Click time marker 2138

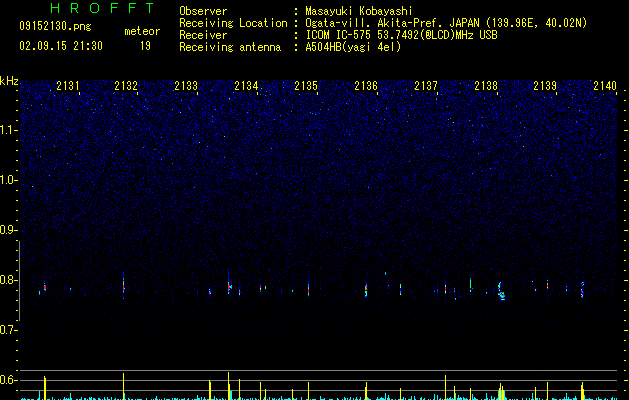pyautogui.click(x=486, y=86)
